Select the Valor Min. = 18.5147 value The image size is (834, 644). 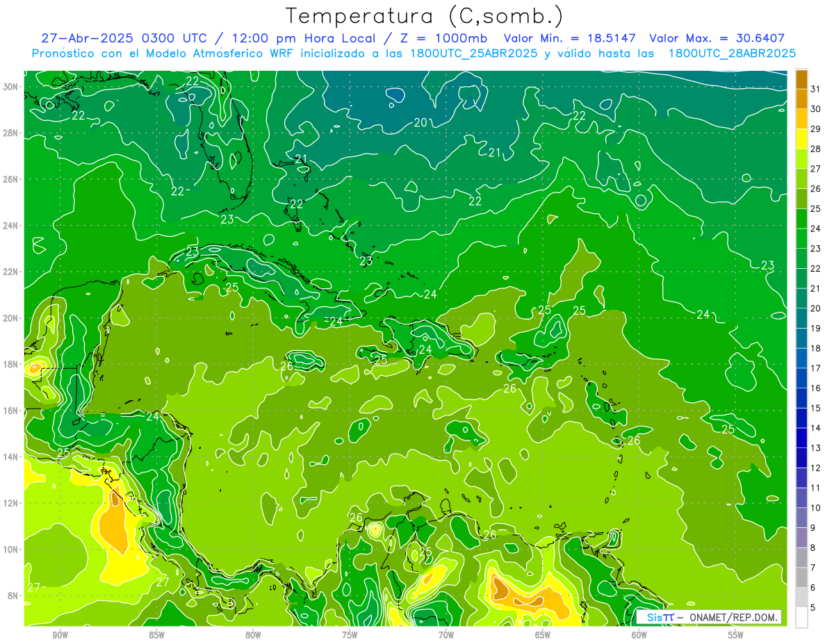tap(569, 38)
